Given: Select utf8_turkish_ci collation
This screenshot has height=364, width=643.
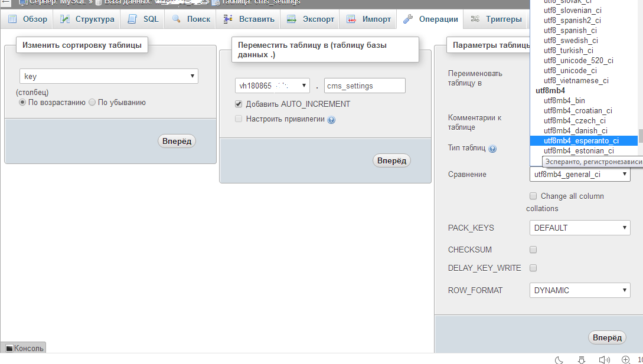Looking at the screenshot, I should pyautogui.click(x=583, y=50).
